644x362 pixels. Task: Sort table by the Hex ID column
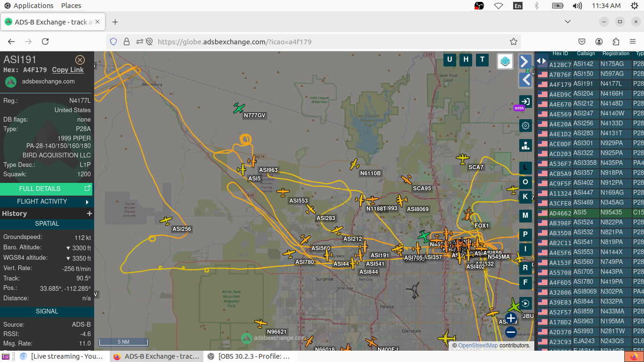click(560, 54)
